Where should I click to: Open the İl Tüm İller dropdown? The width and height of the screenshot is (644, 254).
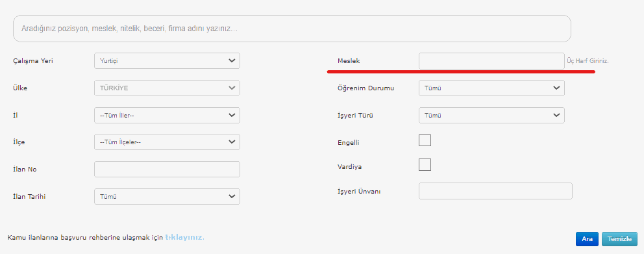pyautogui.click(x=167, y=116)
